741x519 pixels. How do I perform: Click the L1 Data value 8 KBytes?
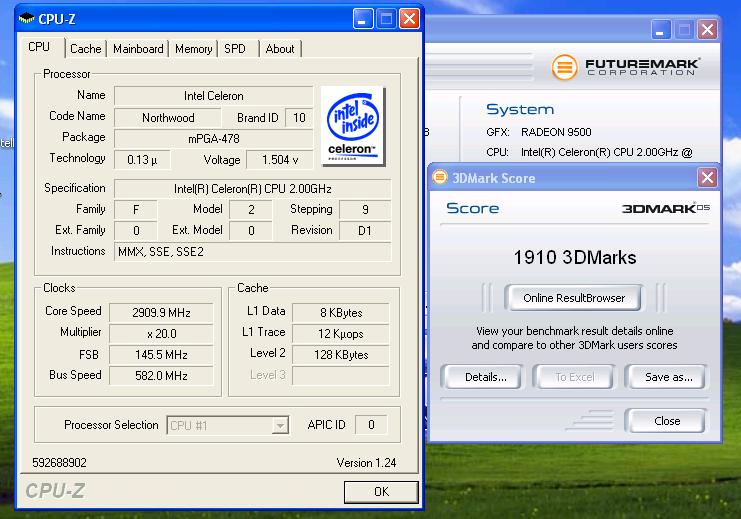coord(341,313)
